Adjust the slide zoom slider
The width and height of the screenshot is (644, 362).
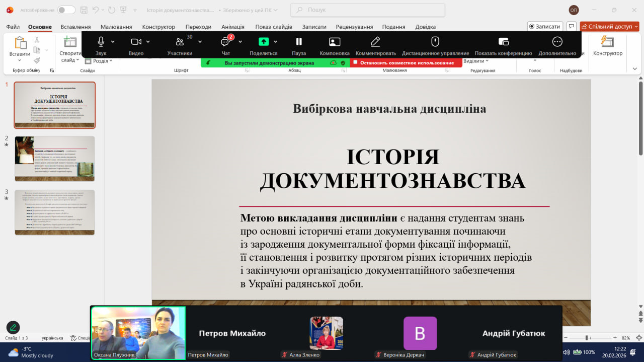(x=587, y=338)
